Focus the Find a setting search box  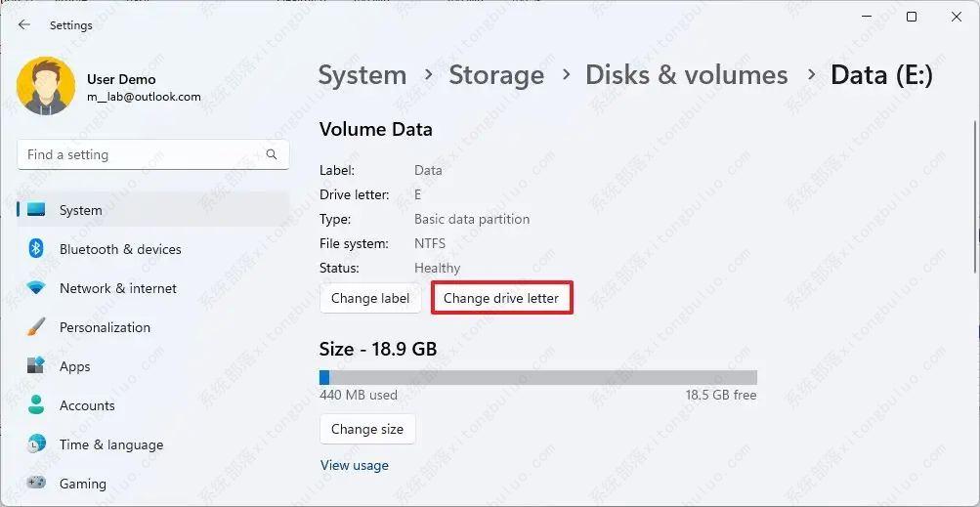point(142,154)
